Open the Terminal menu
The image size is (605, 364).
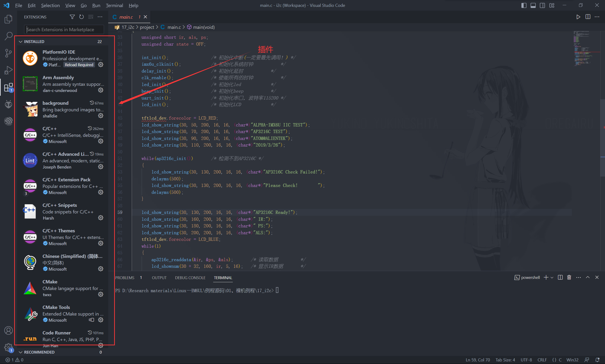click(x=114, y=5)
